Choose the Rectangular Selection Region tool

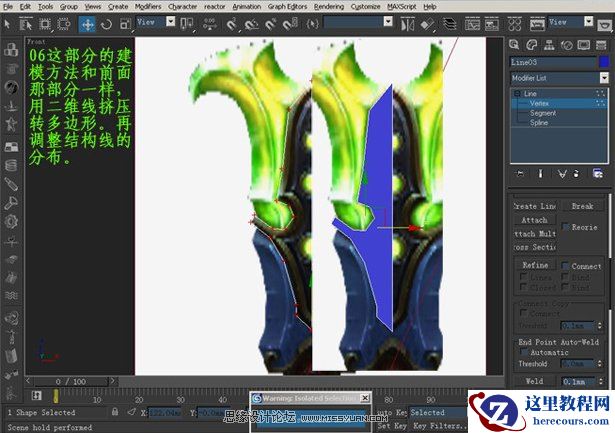tap(45, 24)
